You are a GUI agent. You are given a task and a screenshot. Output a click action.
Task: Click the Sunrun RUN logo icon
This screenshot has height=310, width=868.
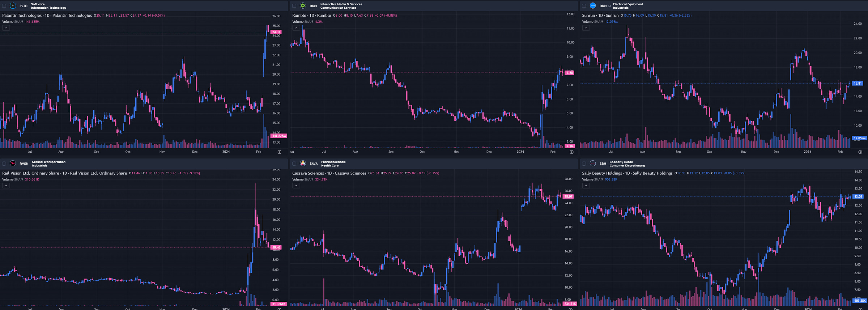[593, 6]
